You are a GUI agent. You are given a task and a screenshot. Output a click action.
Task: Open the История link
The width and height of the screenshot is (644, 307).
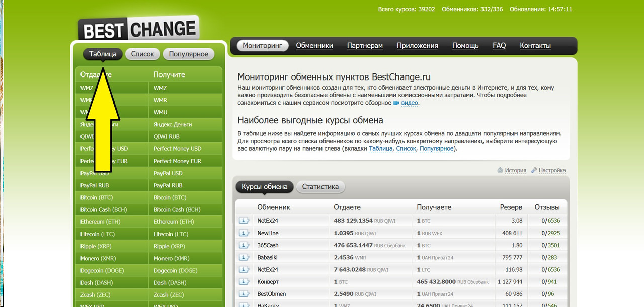coord(516,170)
